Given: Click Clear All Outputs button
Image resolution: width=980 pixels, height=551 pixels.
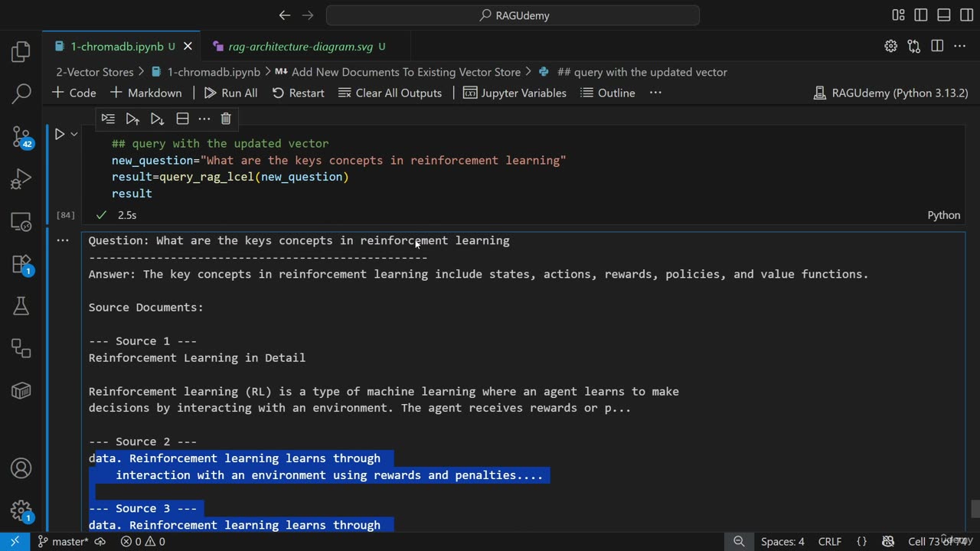Looking at the screenshot, I should (x=390, y=93).
